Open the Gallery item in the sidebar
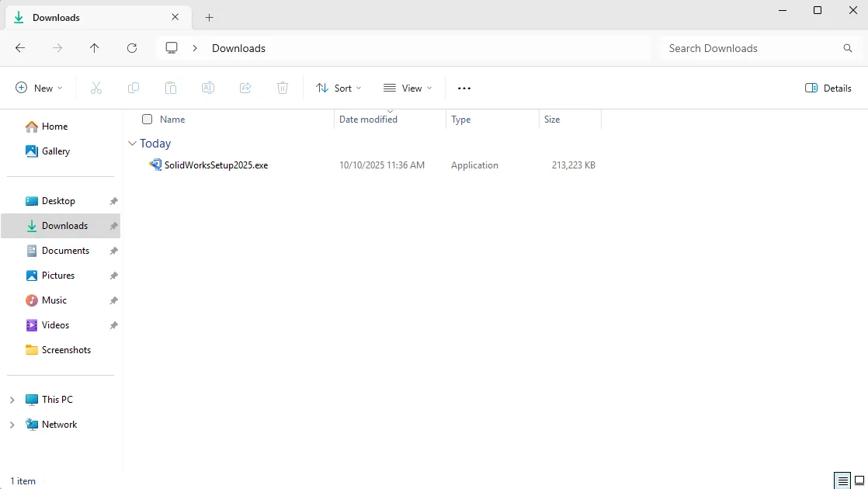 54,151
